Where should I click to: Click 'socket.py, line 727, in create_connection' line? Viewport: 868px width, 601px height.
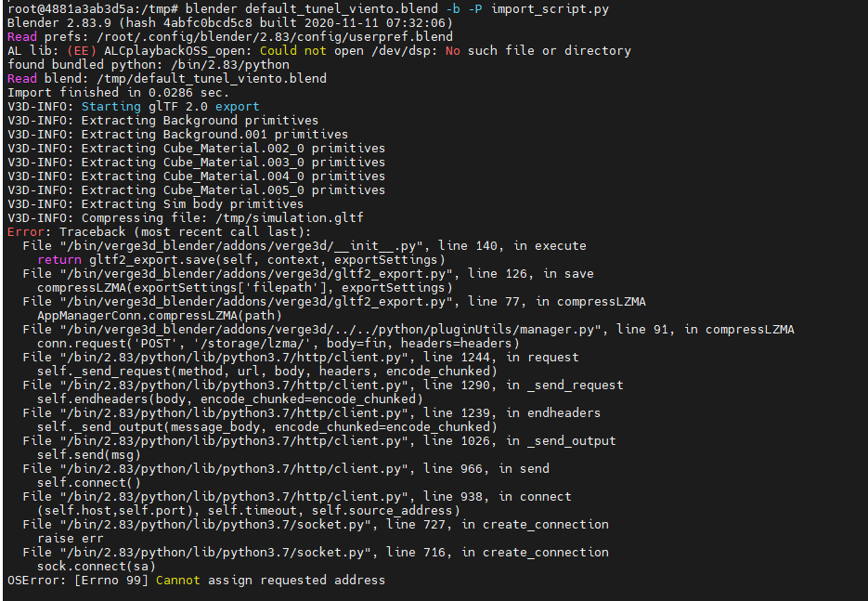tap(316, 524)
